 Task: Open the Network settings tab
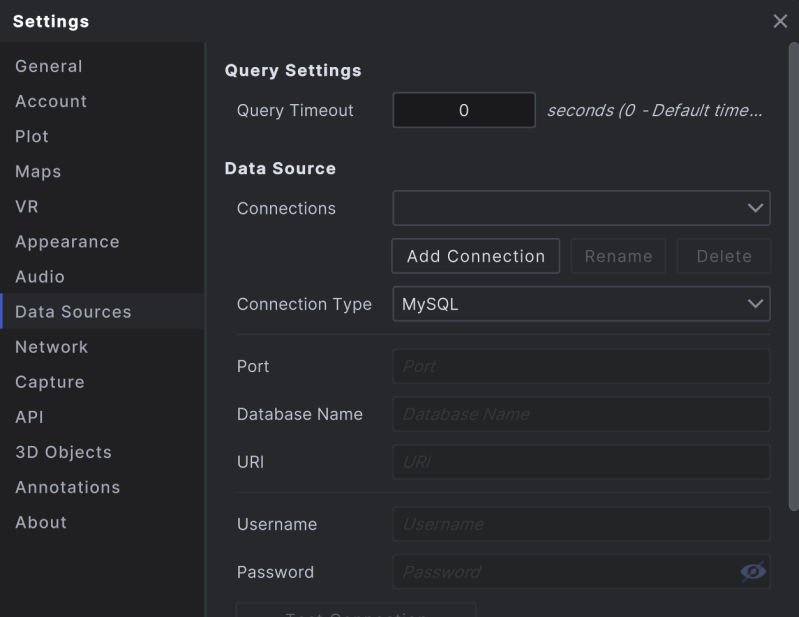pyautogui.click(x=52, y=346)
